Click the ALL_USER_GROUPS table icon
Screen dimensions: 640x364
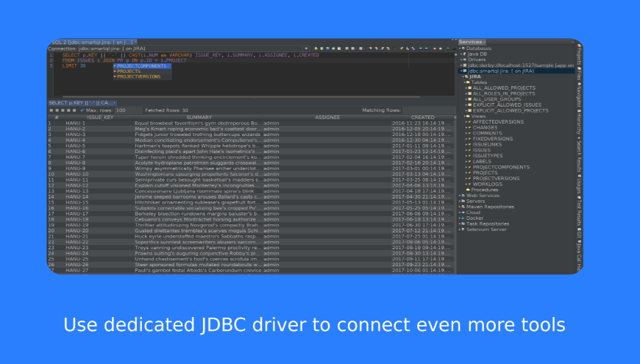click(x=469, y=99)
